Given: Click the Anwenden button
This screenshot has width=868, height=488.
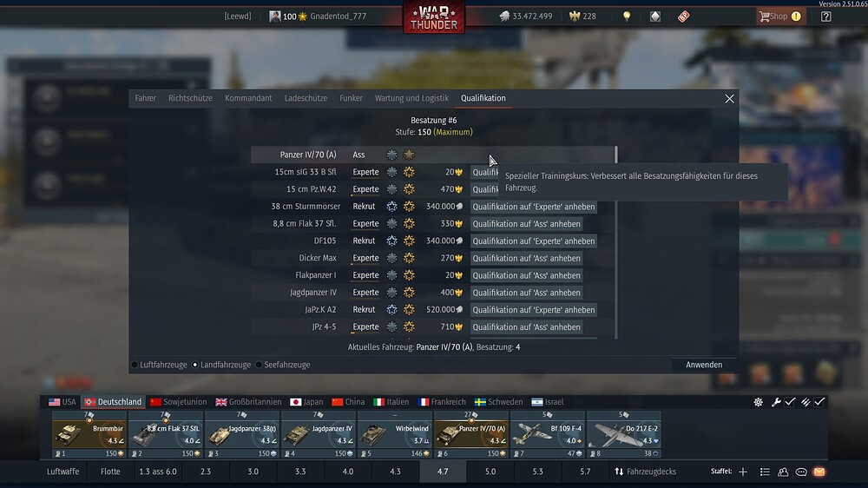Looking at the screenshot, I should (x=704, y=365).
